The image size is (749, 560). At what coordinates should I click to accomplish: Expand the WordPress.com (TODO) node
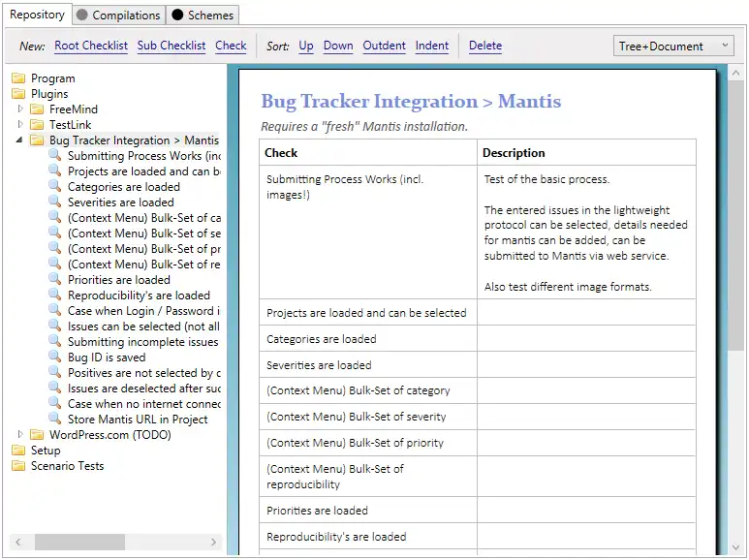[20, 434]
